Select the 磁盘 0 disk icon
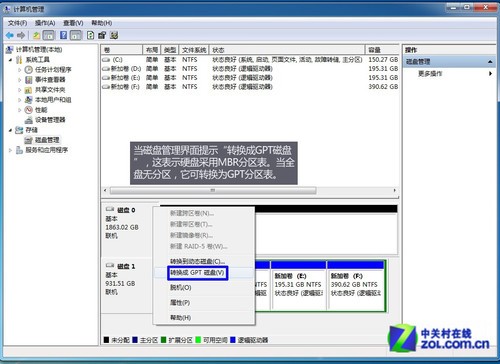The height and width of the screenshot is (364, 500). tap(110, 209)
